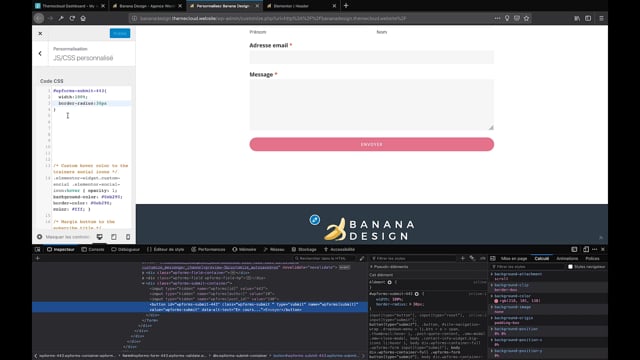Open devtools more options ellipsis
This screenshot has height=360, width=640.
click(x=594, y=249)
